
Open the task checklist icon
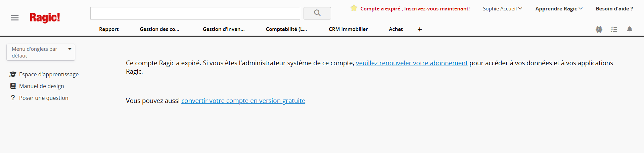coord(614,29)
